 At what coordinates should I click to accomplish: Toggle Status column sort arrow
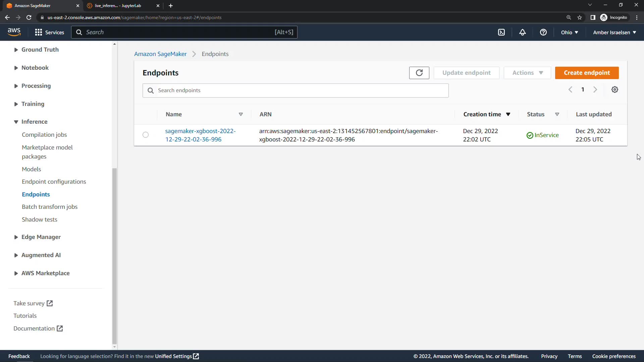point(557,114)
